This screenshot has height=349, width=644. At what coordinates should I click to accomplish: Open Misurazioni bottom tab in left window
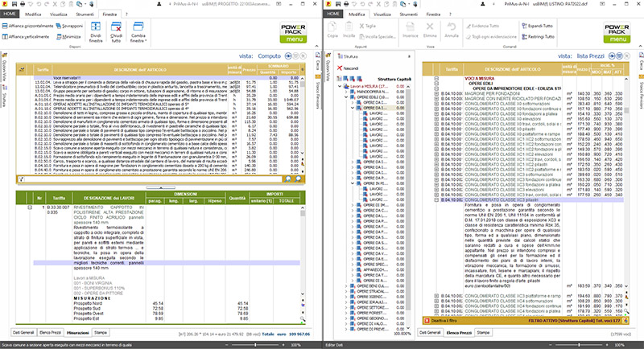77,333
